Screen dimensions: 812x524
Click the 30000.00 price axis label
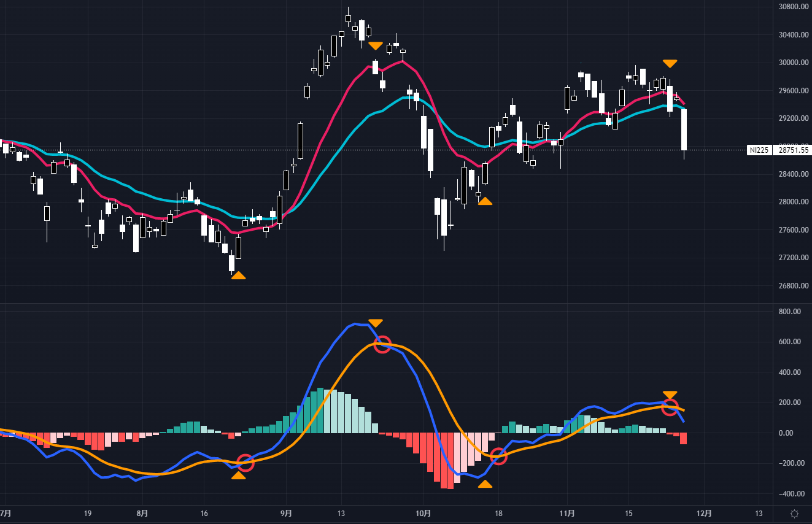791,63
